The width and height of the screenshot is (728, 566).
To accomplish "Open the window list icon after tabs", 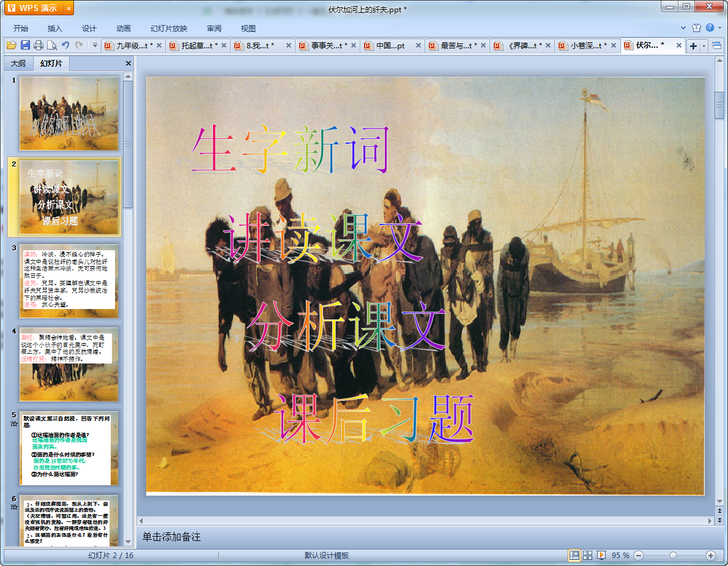I will pyautogui.click(x=716, y=45).
